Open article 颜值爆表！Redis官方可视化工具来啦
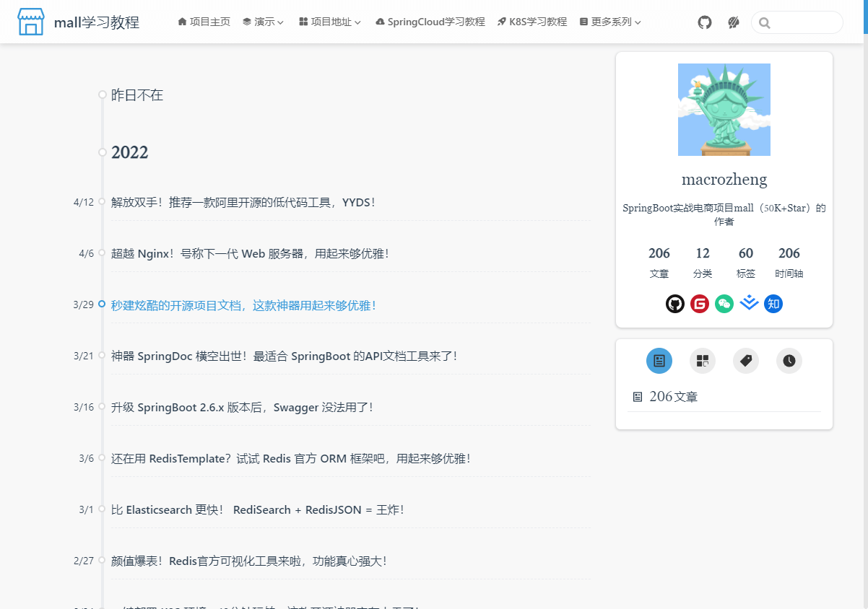This screenshot has height=609, width=868. 249,561
